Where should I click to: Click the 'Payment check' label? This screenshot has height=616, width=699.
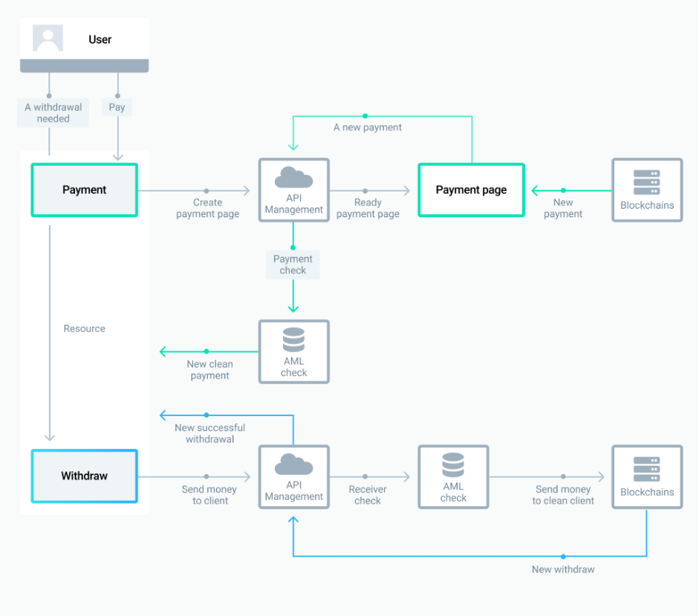point(293,265)
